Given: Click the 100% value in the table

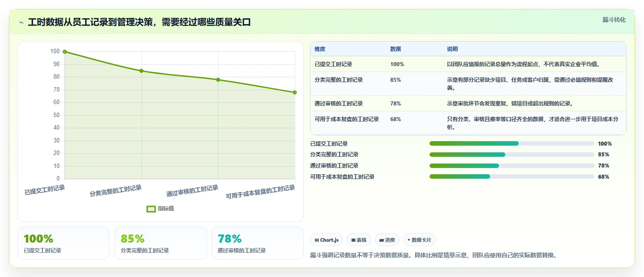Looking at the screenshot, I should point(397,64).
